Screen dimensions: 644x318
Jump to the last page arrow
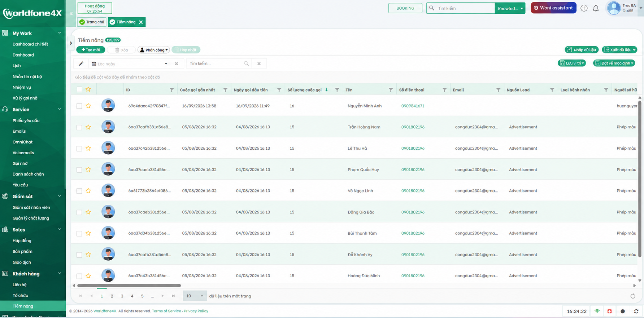coord(173,296)
